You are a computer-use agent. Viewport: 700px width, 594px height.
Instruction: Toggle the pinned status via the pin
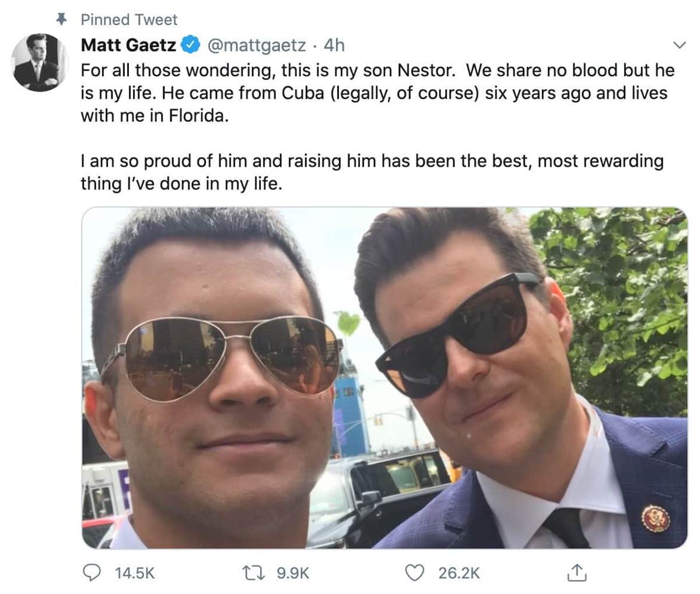[x=60, y=19]
